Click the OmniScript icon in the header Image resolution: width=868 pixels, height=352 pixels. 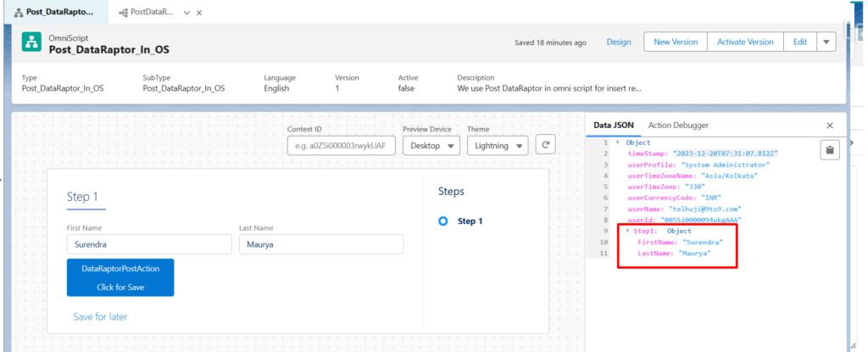pos(31,42)
